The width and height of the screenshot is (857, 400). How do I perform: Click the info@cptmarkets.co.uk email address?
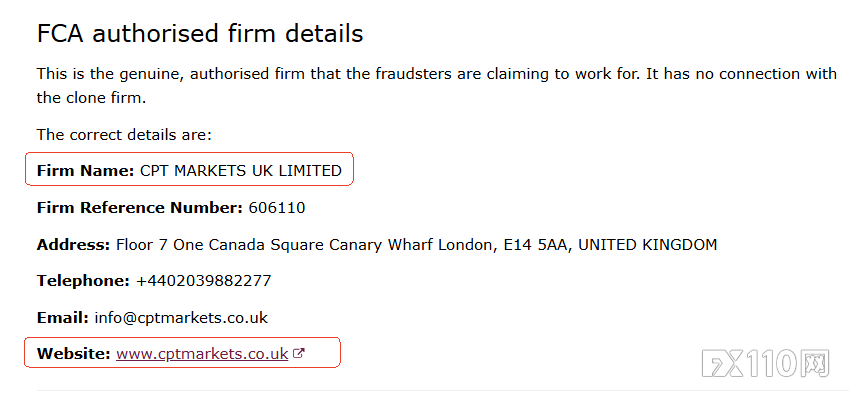(x=181, y=318)
